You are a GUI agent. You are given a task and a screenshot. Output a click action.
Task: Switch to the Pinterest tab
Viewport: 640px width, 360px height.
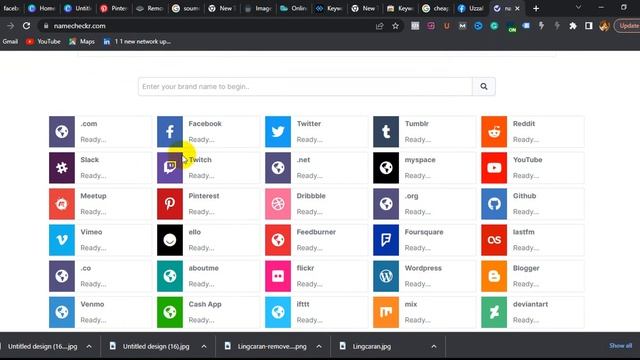point(114,8)
